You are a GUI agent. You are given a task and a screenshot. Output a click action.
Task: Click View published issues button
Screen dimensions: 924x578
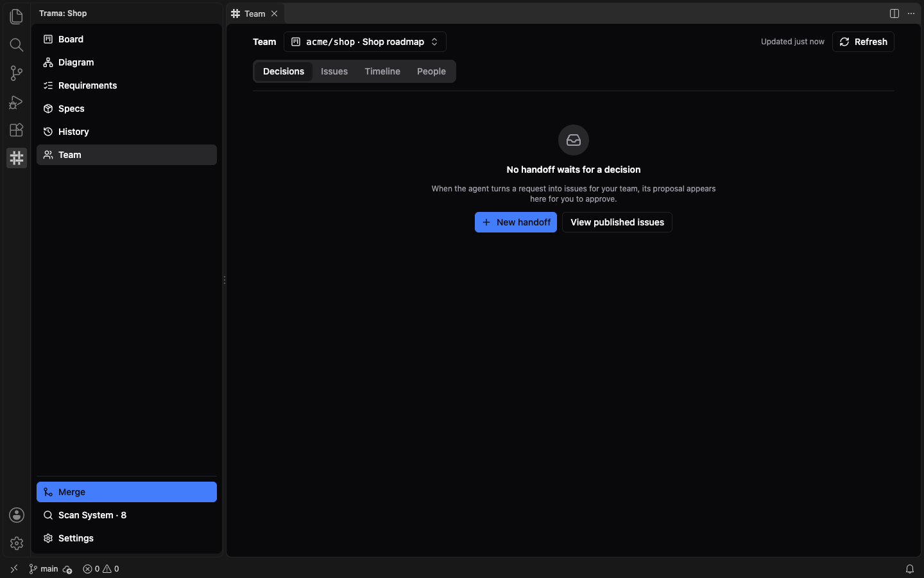617,222
